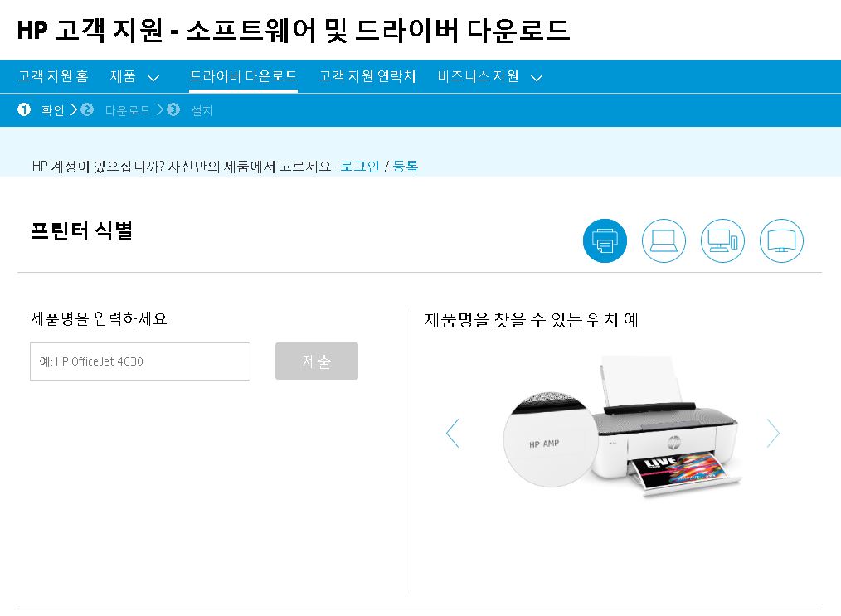Viewport: 841px width, 616px height.
Task: Select the laptop product type icon
Action: coord(664,240)
